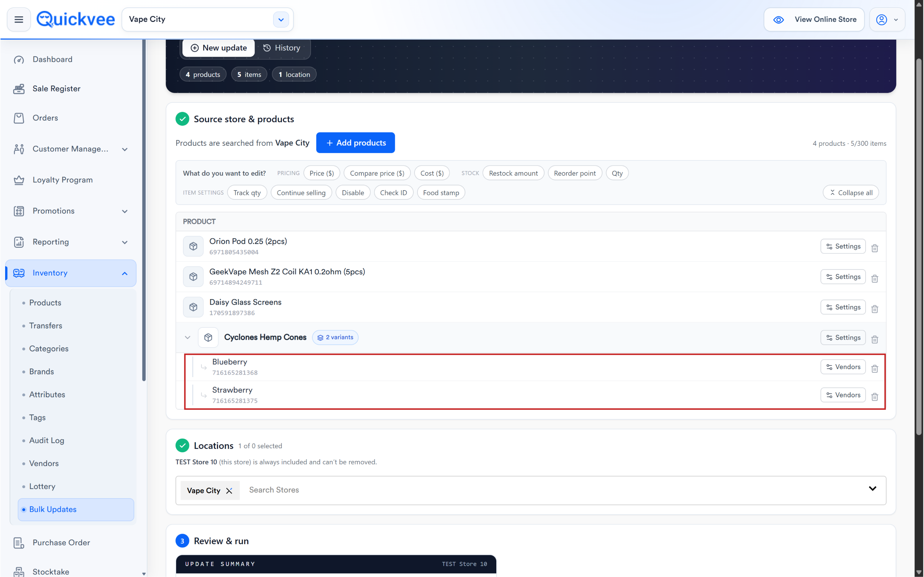Collapse Cyclones Hemp Cones variants
This screenshot has height=577, width=924.
pyautogui.click(x=187, y=337)
